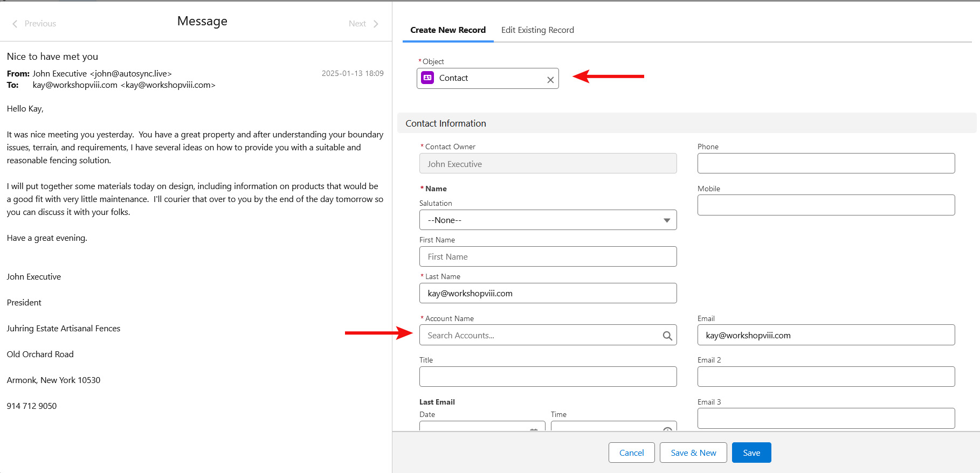Click the purple Contact object icon
This screenshot has width=980, height=473.
[x=427, y=78]
